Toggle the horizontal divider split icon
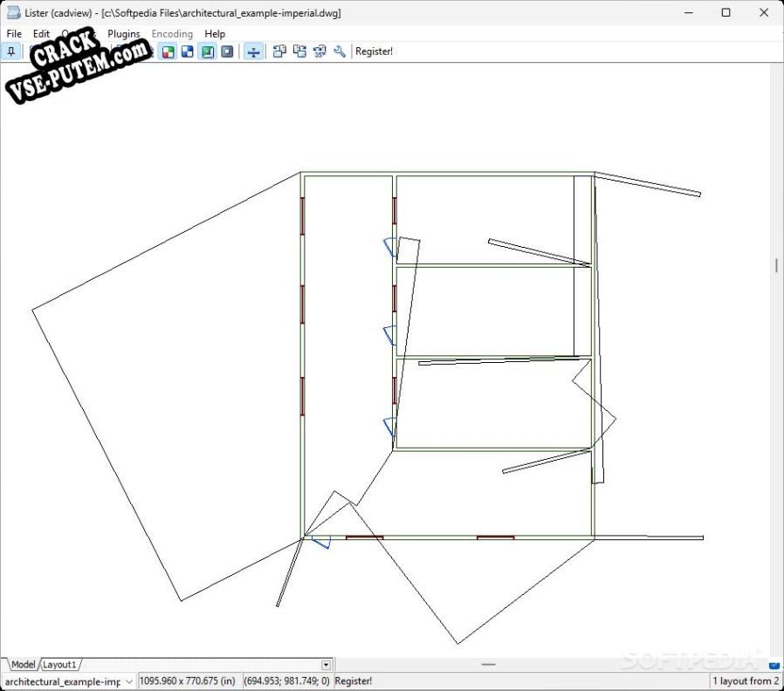The width and height of the screenshot is (784, 691). coord(253,51)
